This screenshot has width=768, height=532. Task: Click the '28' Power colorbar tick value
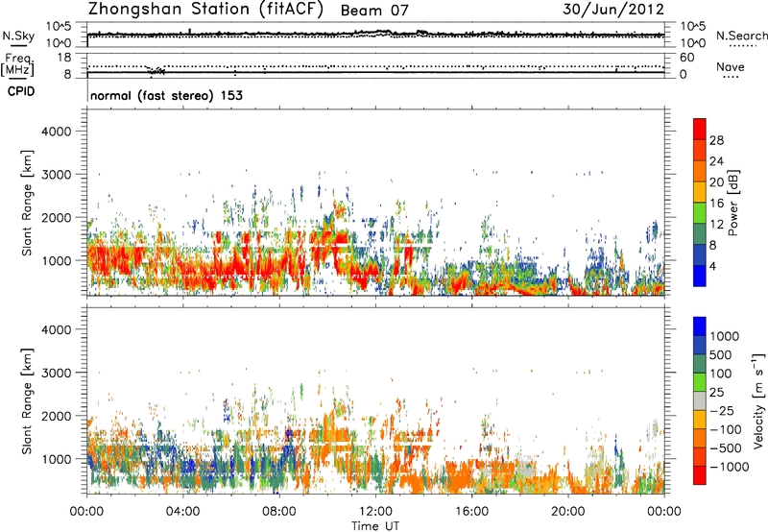coord(716,140)
